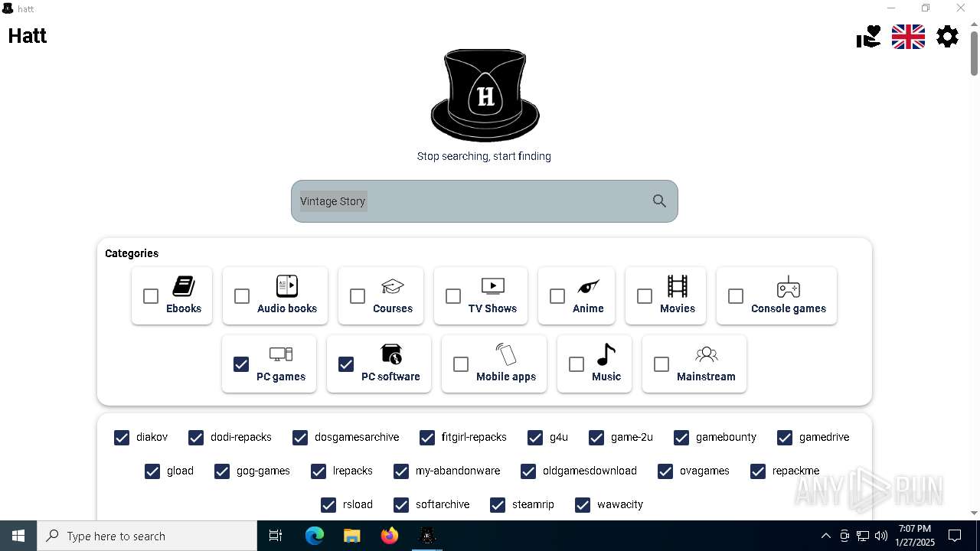980x551 pixels.
Task: Change language via UK flag icon
Action: tap(908, 36)
